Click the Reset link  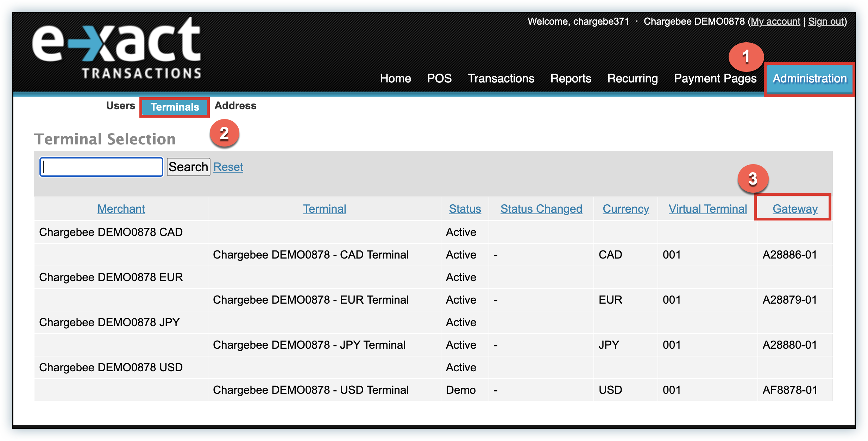click(228, 167)
